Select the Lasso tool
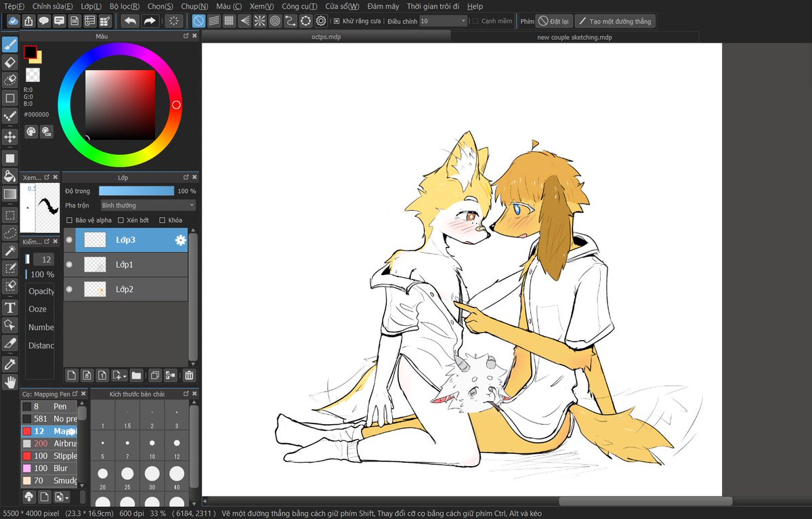812x519 pixels. 10,232
